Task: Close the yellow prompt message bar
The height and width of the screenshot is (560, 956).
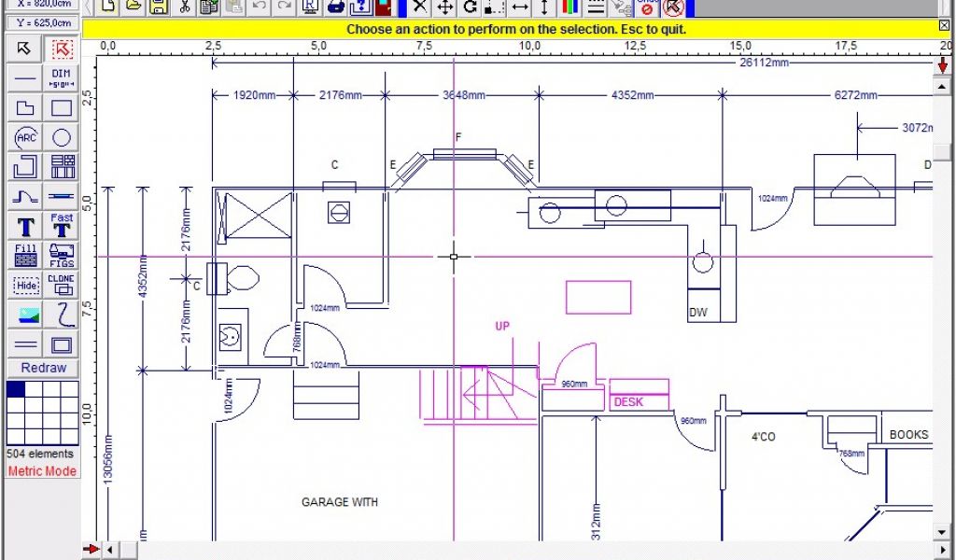Action: tap(944, 26)
